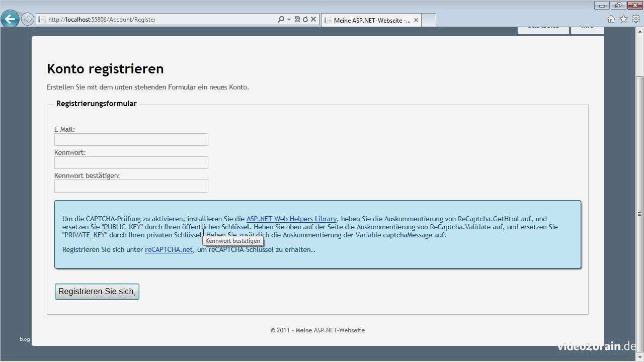Open the browser Tools gear icon
The image size is (644, 362).
(x=636, y=19)
